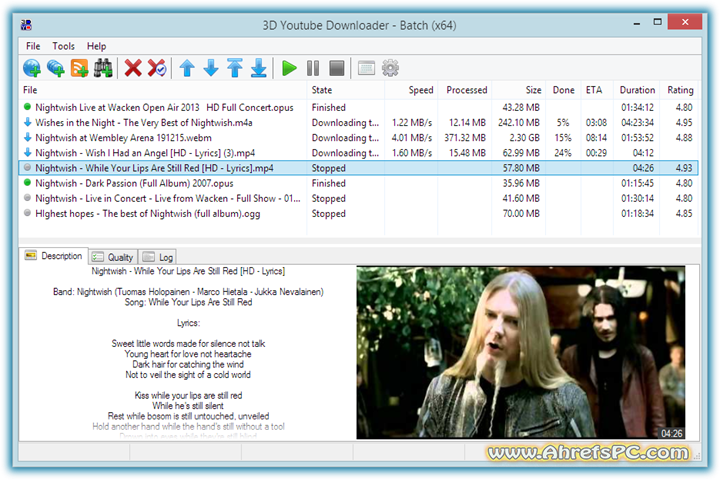Sort by the ETA column header

(x=597, y=90)
